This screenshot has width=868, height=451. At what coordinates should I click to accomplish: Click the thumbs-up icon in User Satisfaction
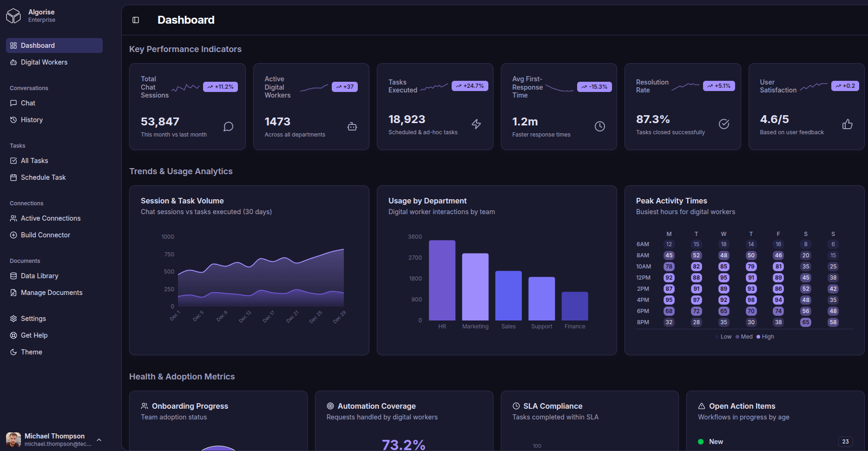[848, 124]
